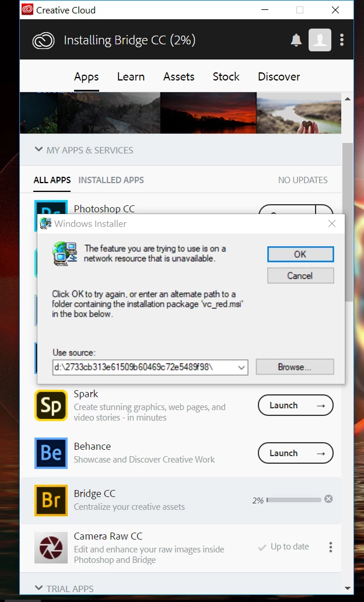
Task: Click 'Installing Bridge CC (2%)' header text
Action: (x=129, y=40)
